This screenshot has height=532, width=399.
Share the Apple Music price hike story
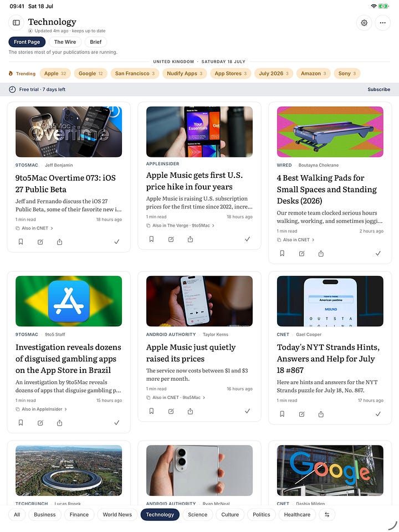[190, 239]
